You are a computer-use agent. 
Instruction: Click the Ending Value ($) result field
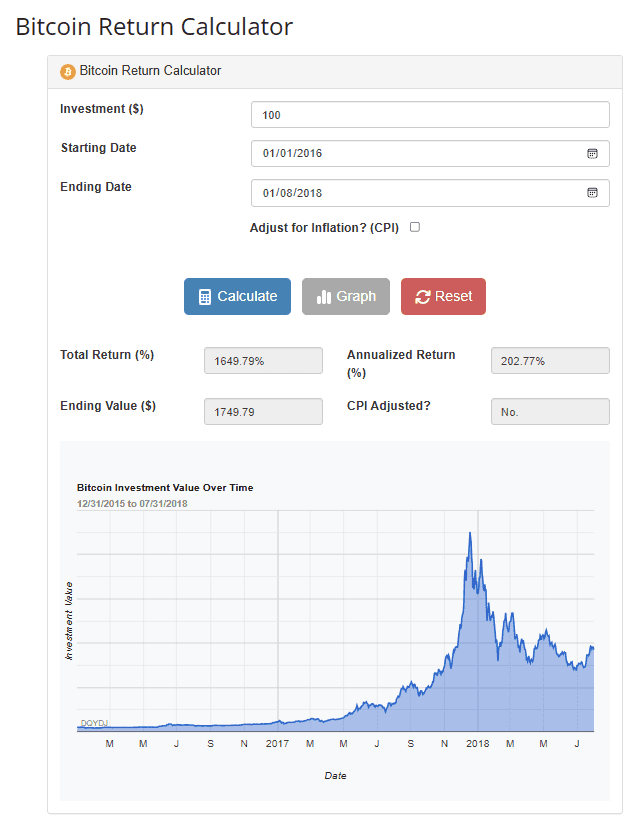tap(263, 412)
